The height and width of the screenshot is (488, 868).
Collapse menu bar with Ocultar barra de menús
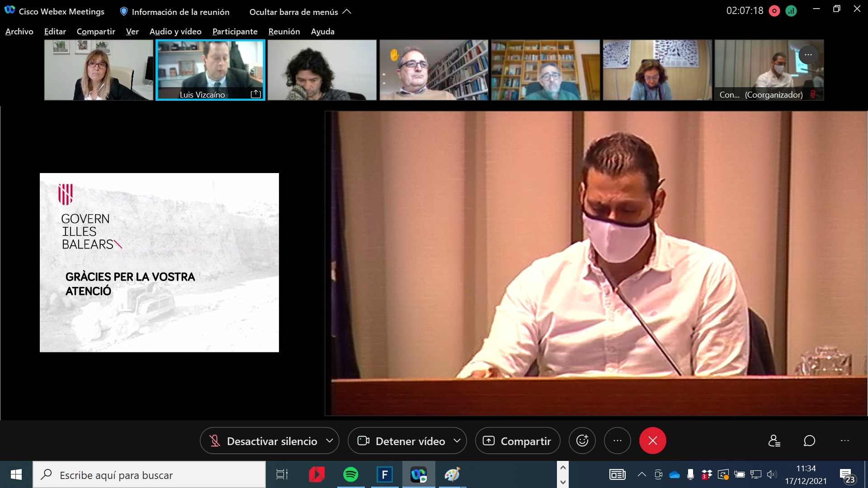point(300,12)
